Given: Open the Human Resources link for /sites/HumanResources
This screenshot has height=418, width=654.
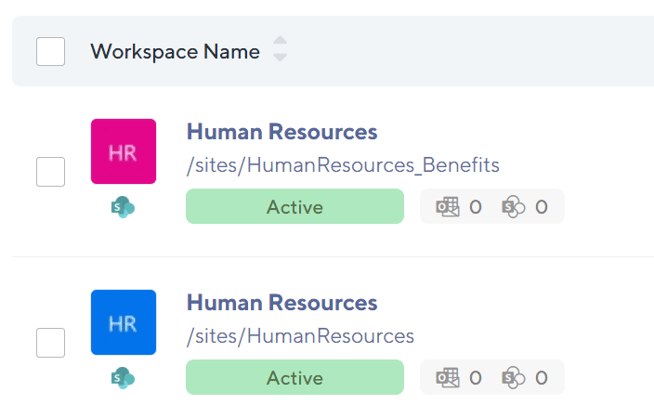Looking at the screenshot, I should (x=282, y=303).
